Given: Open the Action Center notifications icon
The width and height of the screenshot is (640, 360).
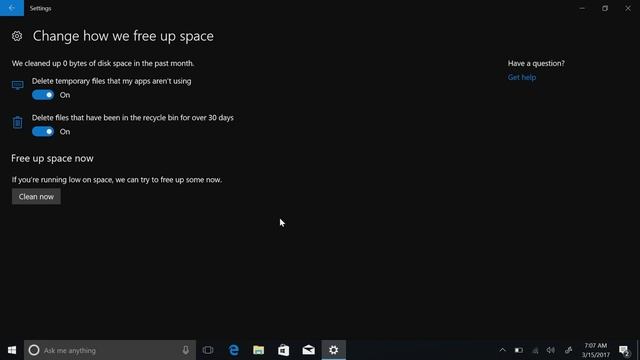Looking at the screenshot, I should 624,350.
